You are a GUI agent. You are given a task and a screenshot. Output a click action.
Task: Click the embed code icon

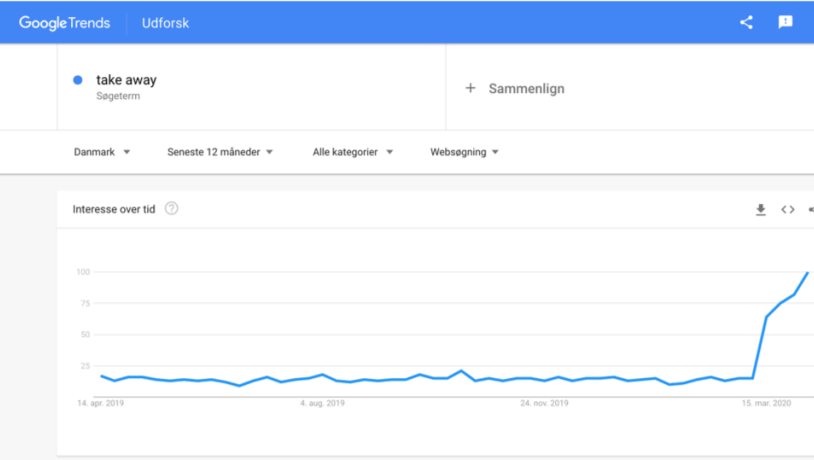(788, 209)
